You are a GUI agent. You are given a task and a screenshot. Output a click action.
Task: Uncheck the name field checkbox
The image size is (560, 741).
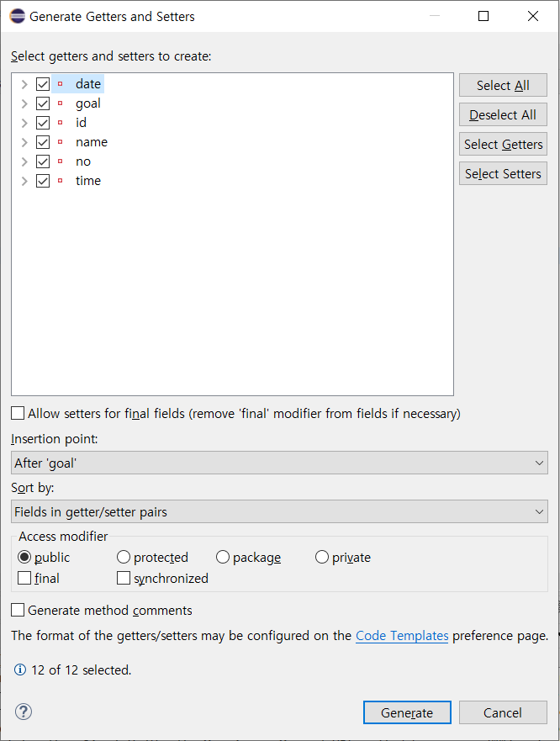(x=43, y=142)
